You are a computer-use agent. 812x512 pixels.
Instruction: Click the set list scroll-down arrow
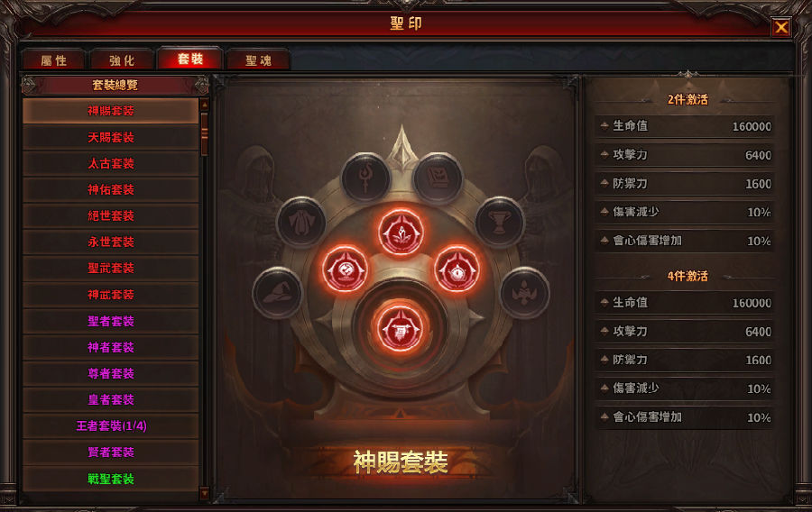coord(205,493)
